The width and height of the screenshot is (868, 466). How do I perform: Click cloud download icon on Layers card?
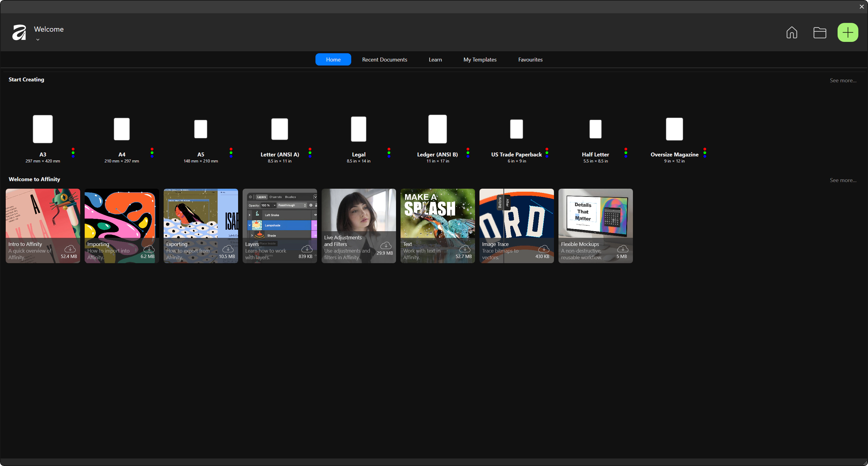tap(307, 249)
